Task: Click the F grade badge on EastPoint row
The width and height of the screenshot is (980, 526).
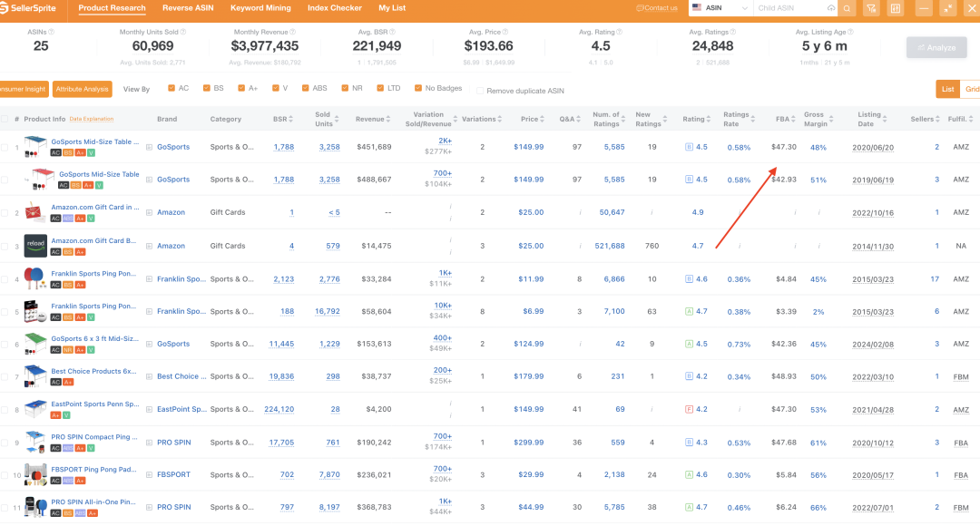Action: (x=689, y=410)
